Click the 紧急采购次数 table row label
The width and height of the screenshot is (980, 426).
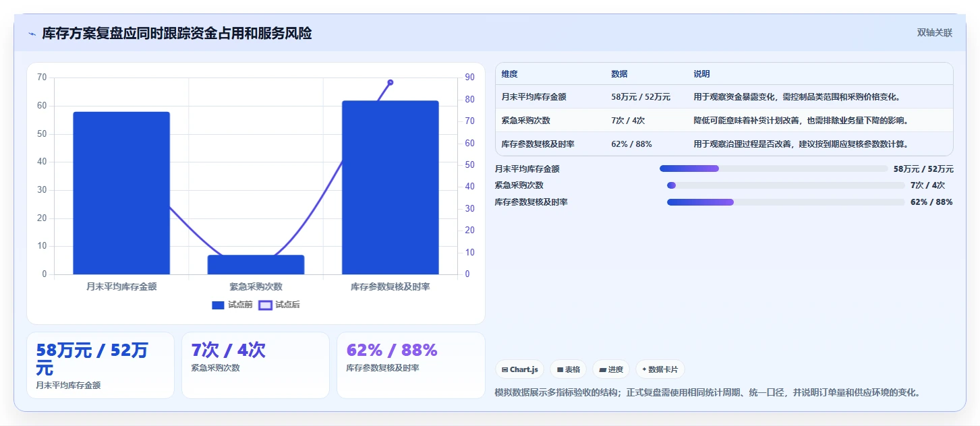[x=525, y=121]
